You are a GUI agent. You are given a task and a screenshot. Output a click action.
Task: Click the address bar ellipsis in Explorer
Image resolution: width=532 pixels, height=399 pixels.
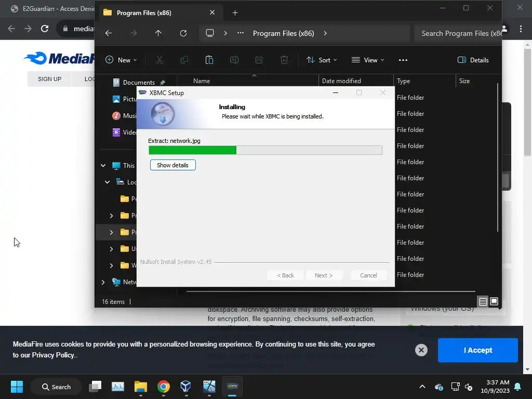[x=241, y=33]
